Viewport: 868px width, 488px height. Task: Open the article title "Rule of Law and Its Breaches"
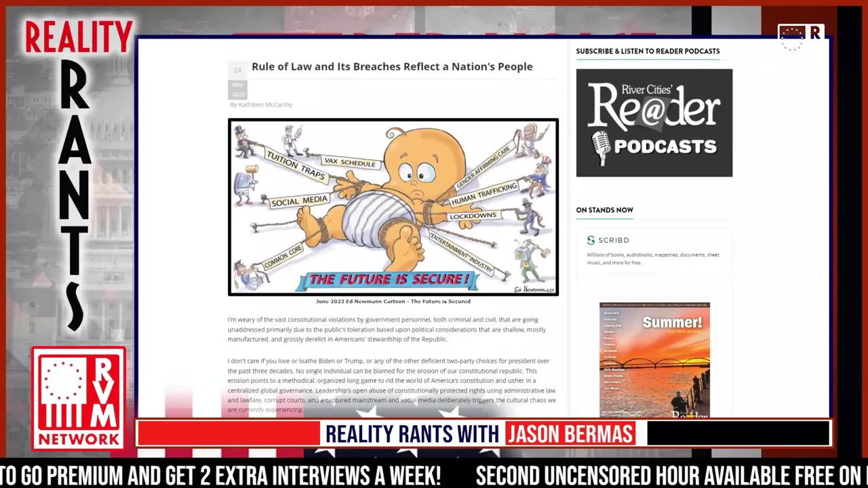392,66
